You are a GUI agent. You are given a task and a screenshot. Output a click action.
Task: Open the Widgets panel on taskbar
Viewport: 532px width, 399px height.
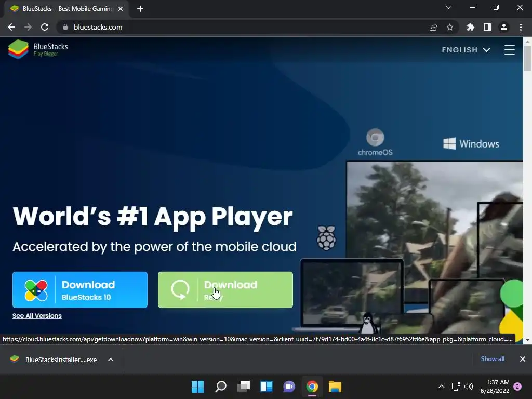pos(267,387)
